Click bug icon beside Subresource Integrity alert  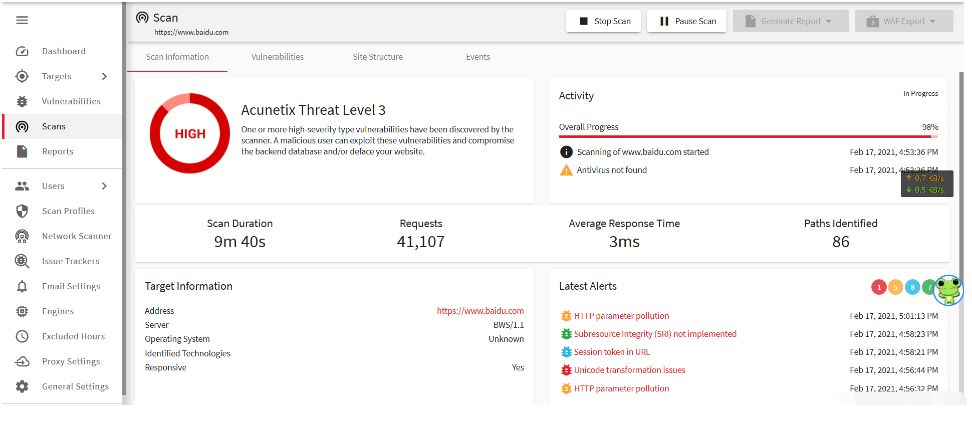point(566,334)
